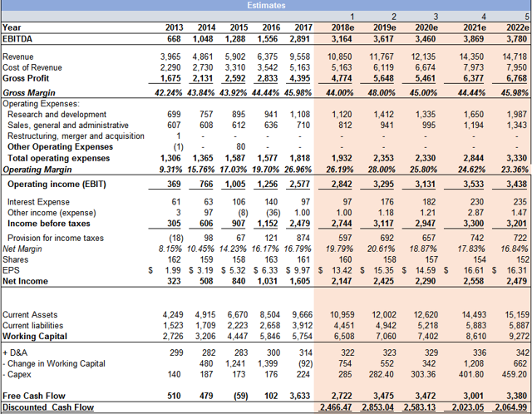Click the Current Assets label
The width and height of the screenshot is (532, 414).
(x=30, y=314)
